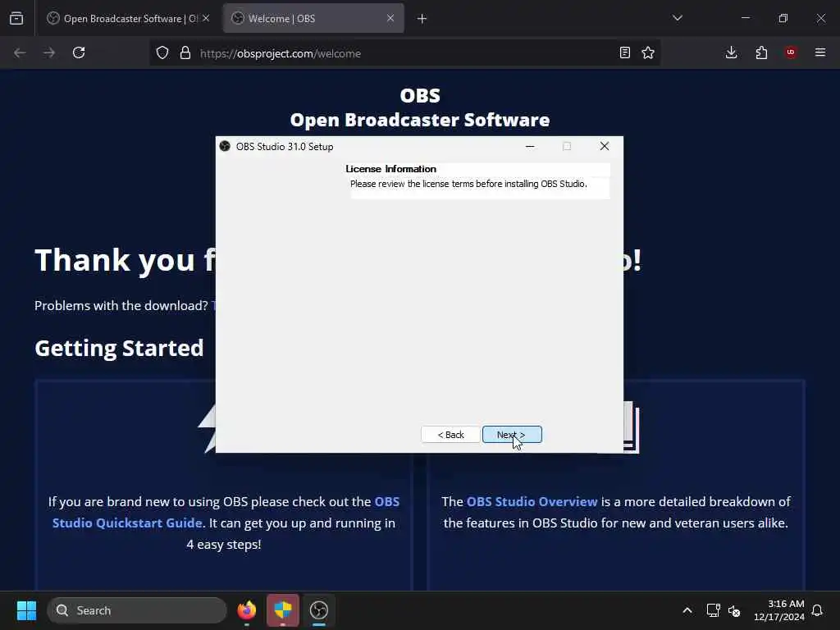Click the site security padlock icon
The width and height of the screenshot is (840, 630).
coord(185,53)
